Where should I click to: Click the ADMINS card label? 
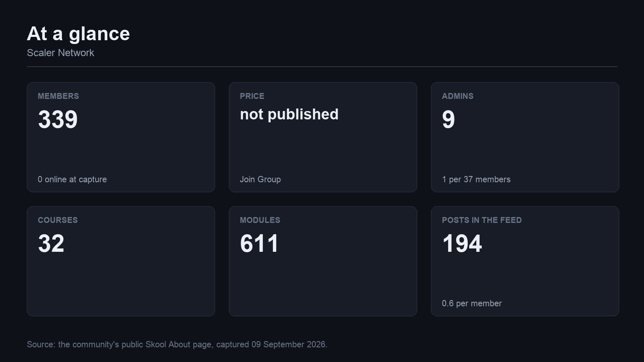(458, 96)
